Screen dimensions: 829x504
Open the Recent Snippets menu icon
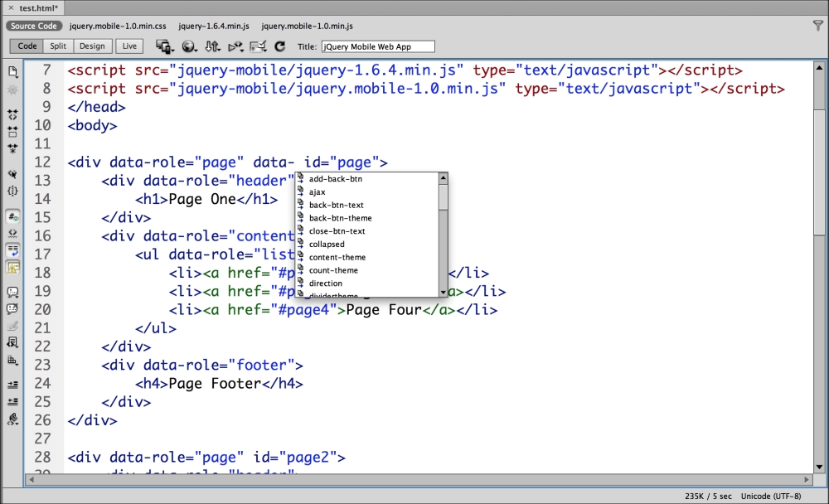click(12, 342)
